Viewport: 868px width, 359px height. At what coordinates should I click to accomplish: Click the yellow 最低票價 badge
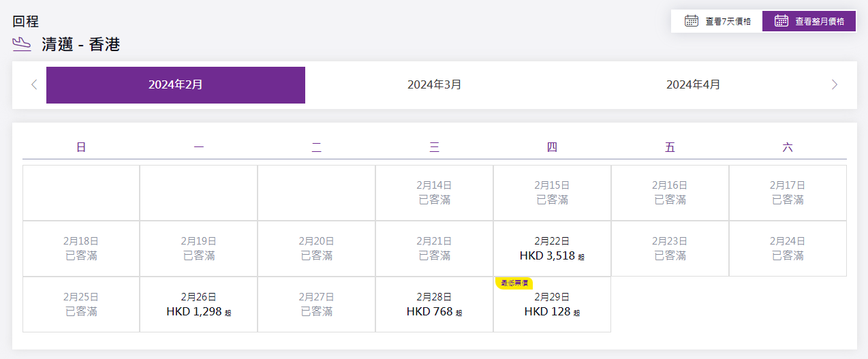tap(514, 283)
